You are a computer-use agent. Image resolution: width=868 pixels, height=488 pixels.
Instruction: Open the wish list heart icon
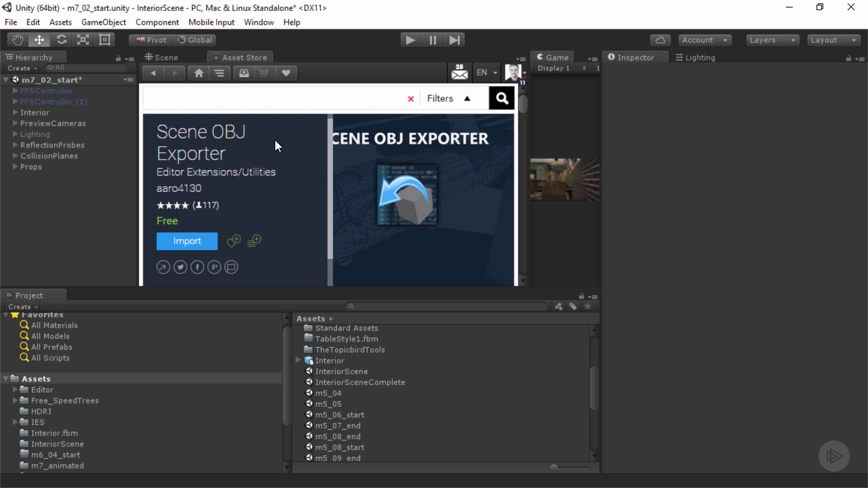286,73
